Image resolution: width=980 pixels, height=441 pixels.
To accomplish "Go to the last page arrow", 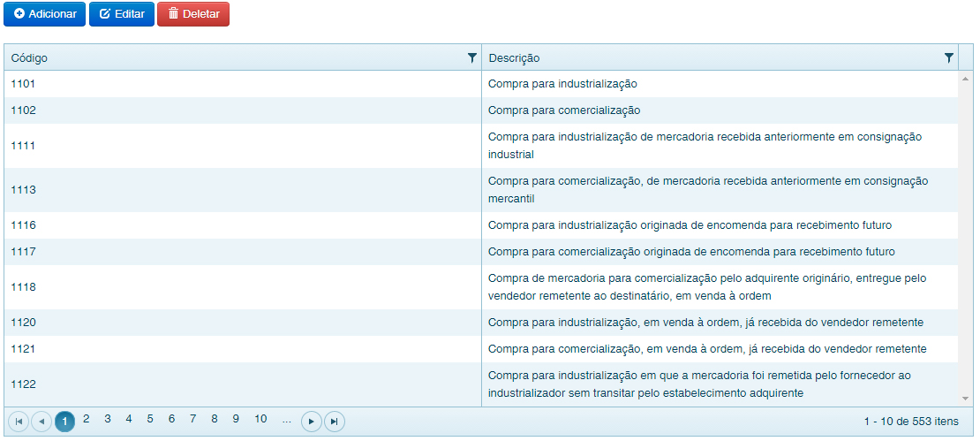I will (335, 422).
